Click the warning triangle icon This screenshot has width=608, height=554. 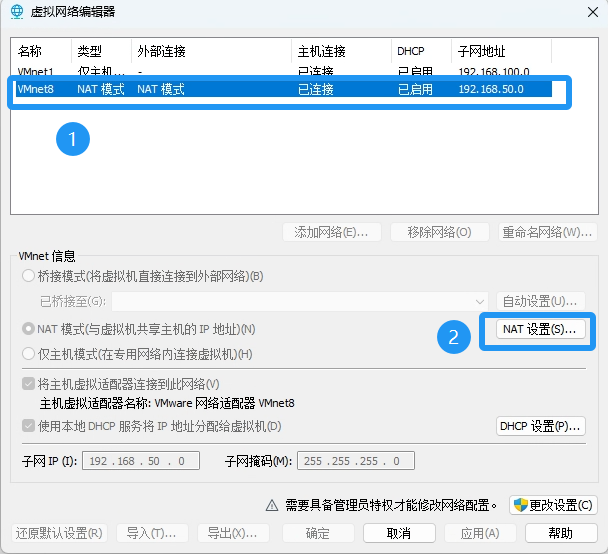271,505
